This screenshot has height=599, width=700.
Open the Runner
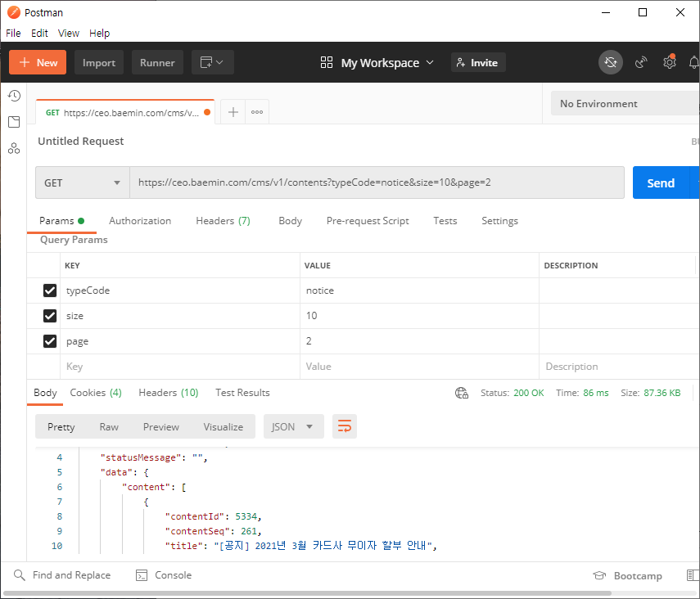click(x=157, y=62)
